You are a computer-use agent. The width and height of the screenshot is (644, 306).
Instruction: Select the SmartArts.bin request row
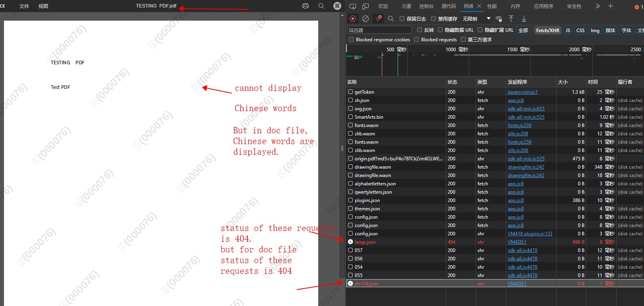point(495,117)
